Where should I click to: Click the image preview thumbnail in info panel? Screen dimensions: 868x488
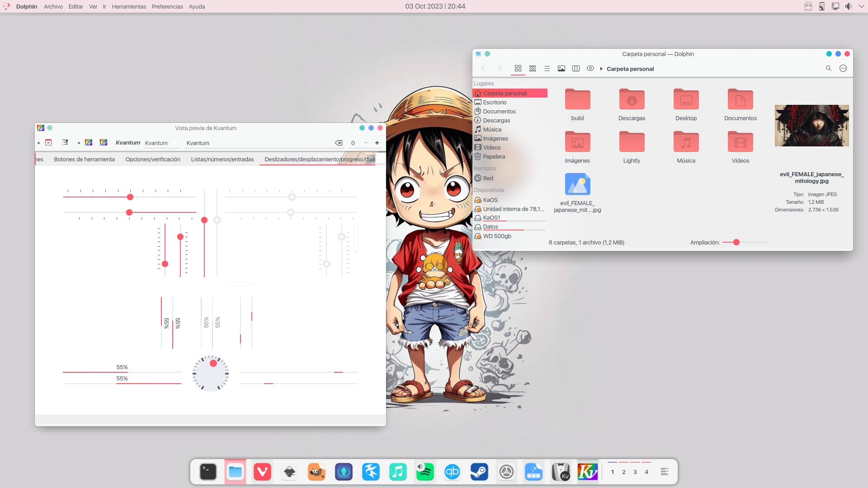point(811,126)
